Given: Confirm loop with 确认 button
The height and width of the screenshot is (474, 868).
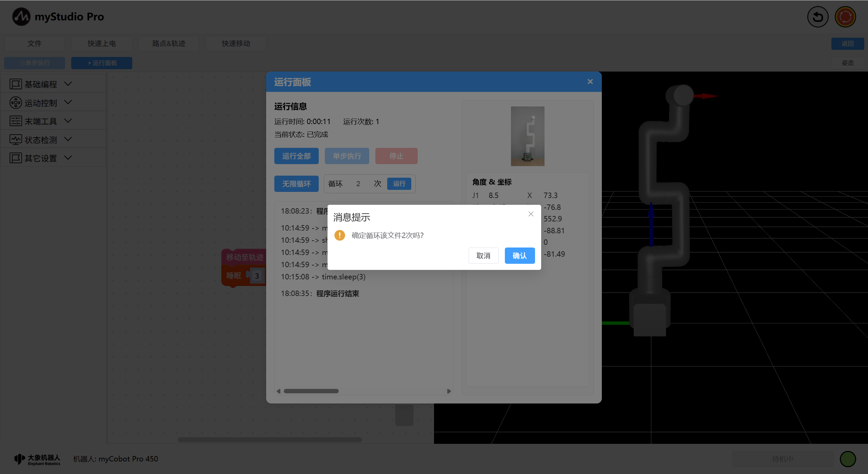Looking at the screenshot, I should pos(519,256).
